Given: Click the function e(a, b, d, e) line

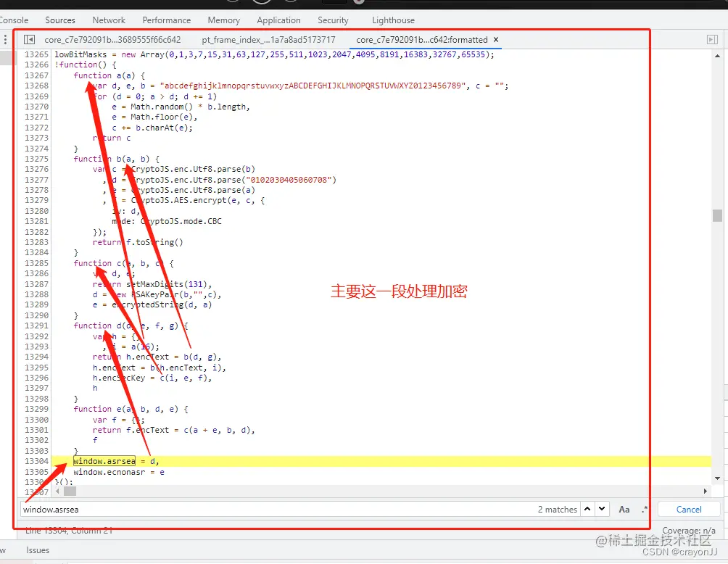Looking at the screenshot, I should [x=131, y=409].
